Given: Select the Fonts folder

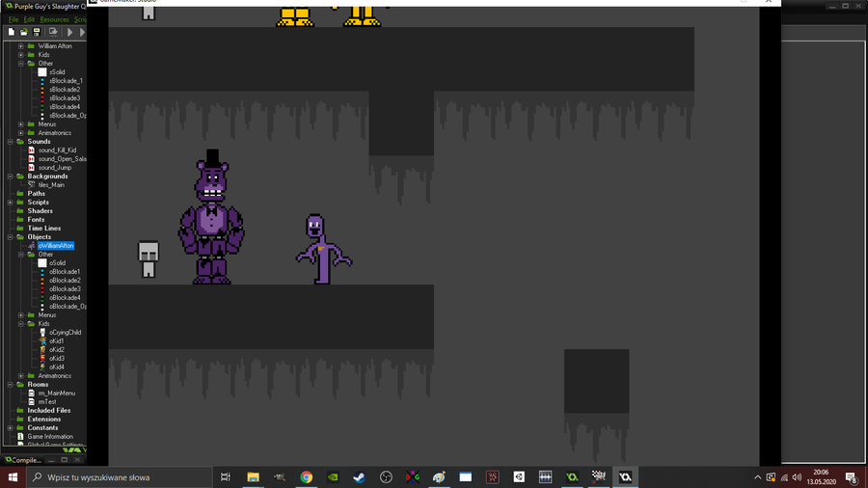Looking at the screenshot, I should tap(36, 220).
